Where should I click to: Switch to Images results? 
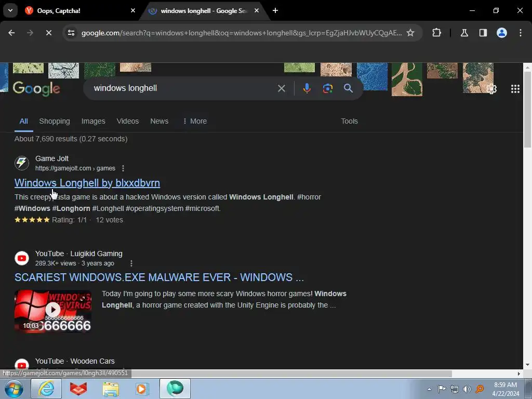pos(94,121)
